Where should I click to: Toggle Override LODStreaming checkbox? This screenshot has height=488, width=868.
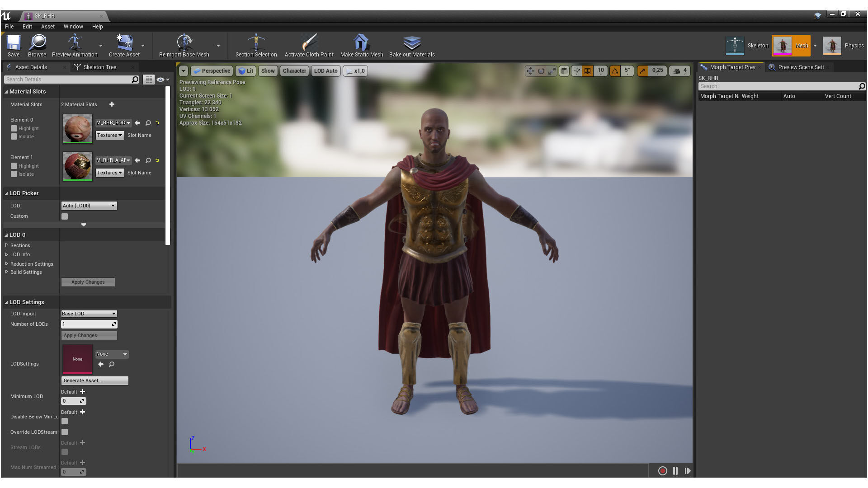(x=65, y=432)
